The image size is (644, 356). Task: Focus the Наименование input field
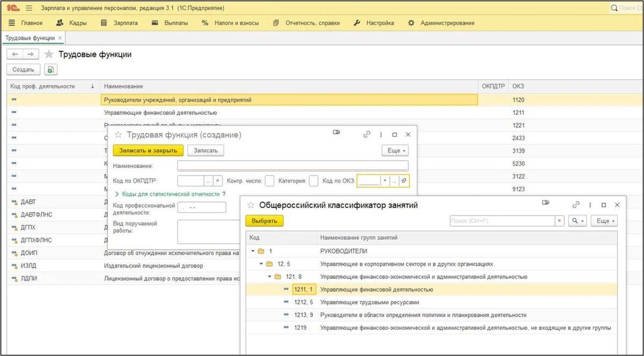tap(292, 166)
